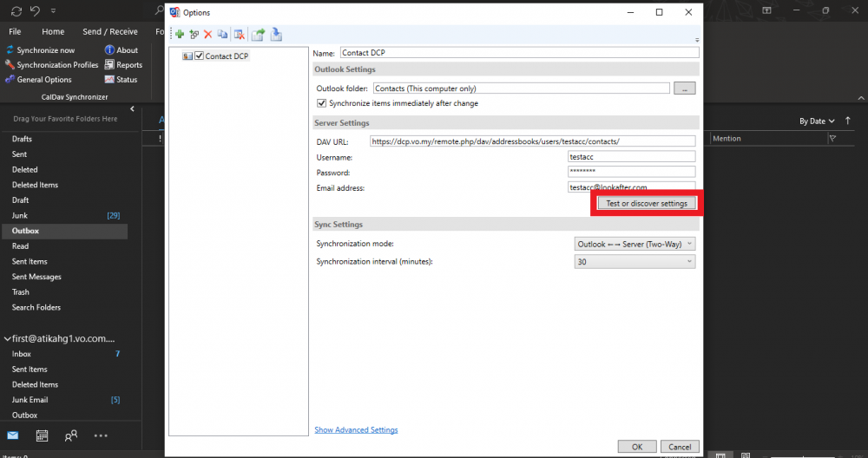The width and height of the screenshot is (868, 458).
Task: Click the add multiple profiles icon
Action: point(194,35)
